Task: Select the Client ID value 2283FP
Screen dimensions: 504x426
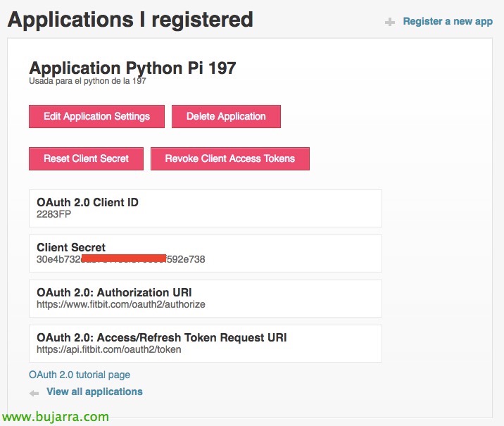Action: coord(53,214)
